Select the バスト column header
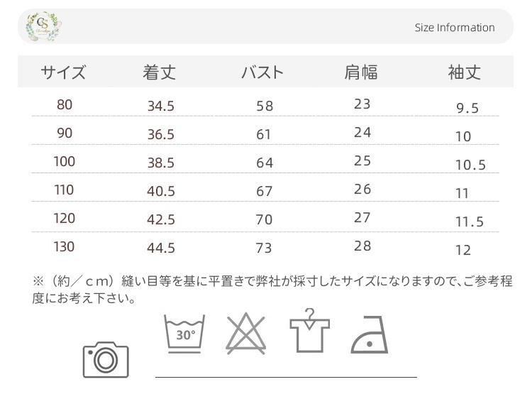This screenshot has height=394, width=532. [262, 72]
